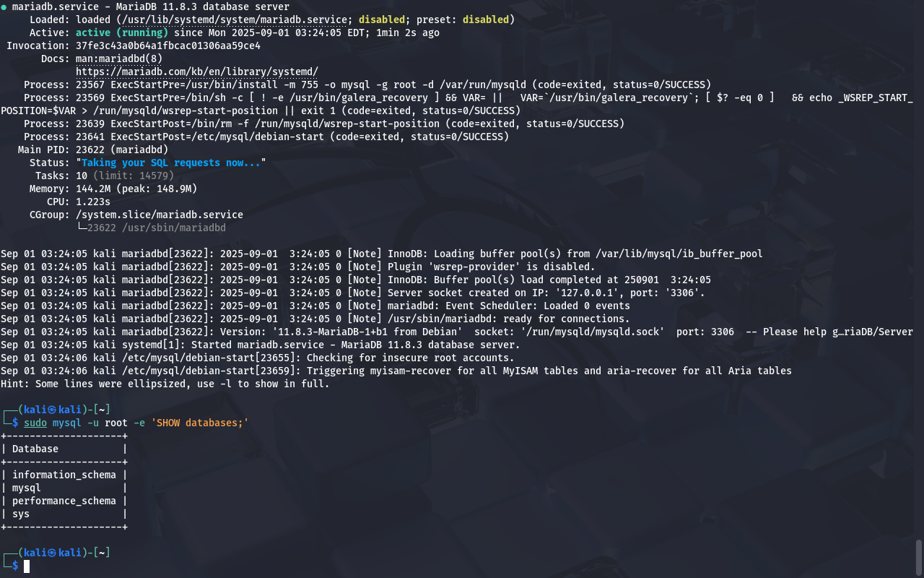Viewport: 924px width, 578px height.
Task: Click Process 23567 ExecStartPre install line
Action: click(x=367, y=85)
